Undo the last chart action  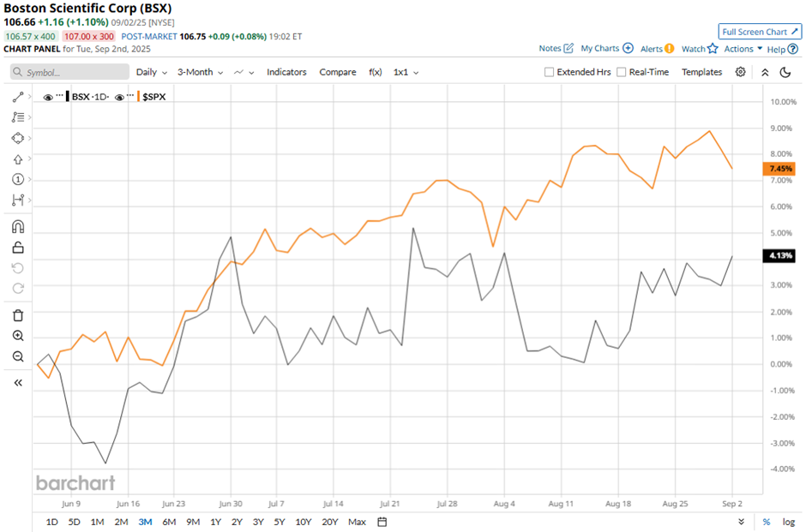tap(18, 268)
